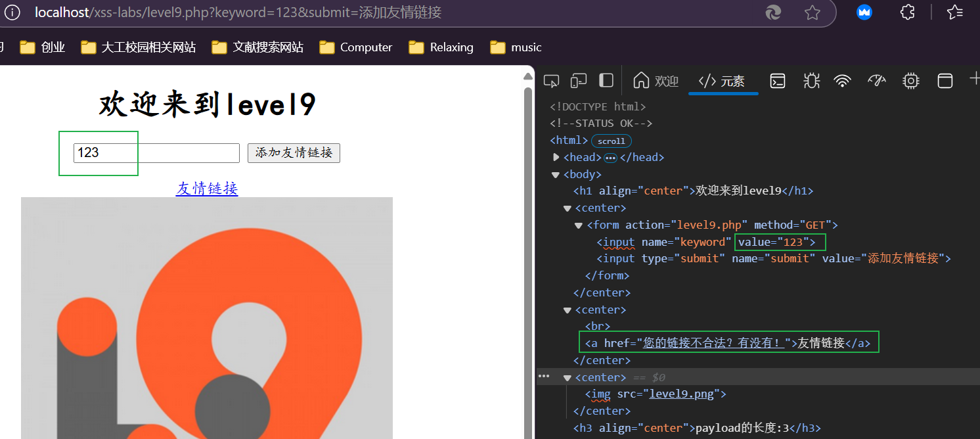Open the 文献搜索网站 bookmarks folder

[x=257, y=47]
